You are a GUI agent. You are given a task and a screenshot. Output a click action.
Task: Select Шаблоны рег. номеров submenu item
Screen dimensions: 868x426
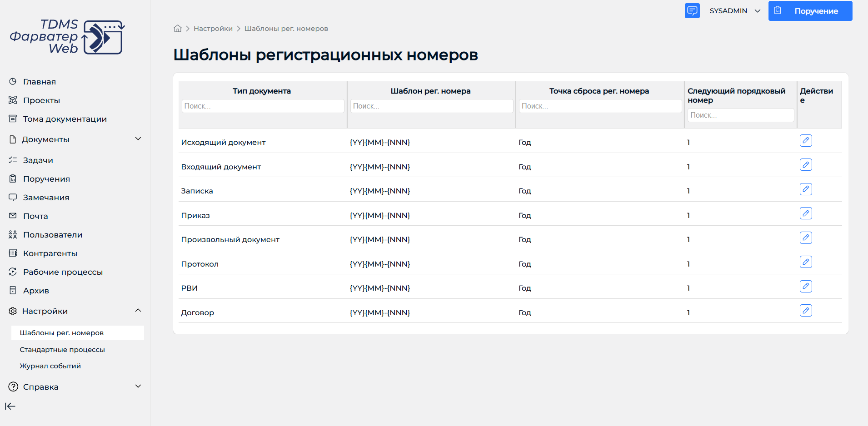tap(78, 333)
